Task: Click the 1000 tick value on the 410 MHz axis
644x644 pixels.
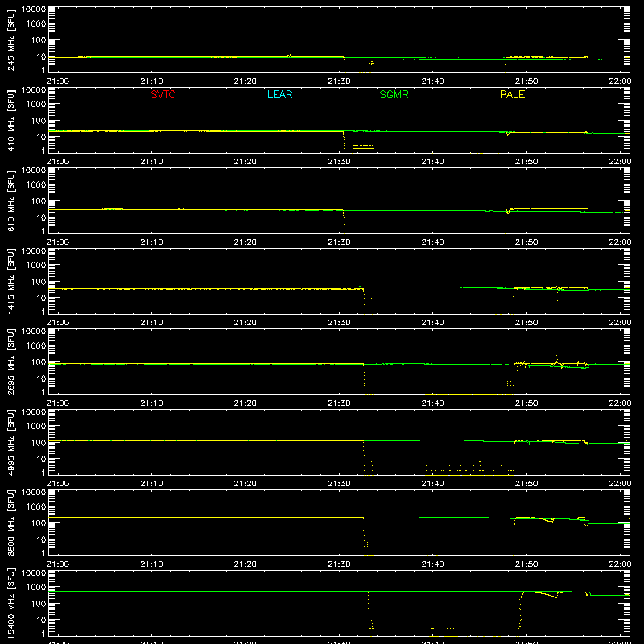Action: tap(36, 104)
